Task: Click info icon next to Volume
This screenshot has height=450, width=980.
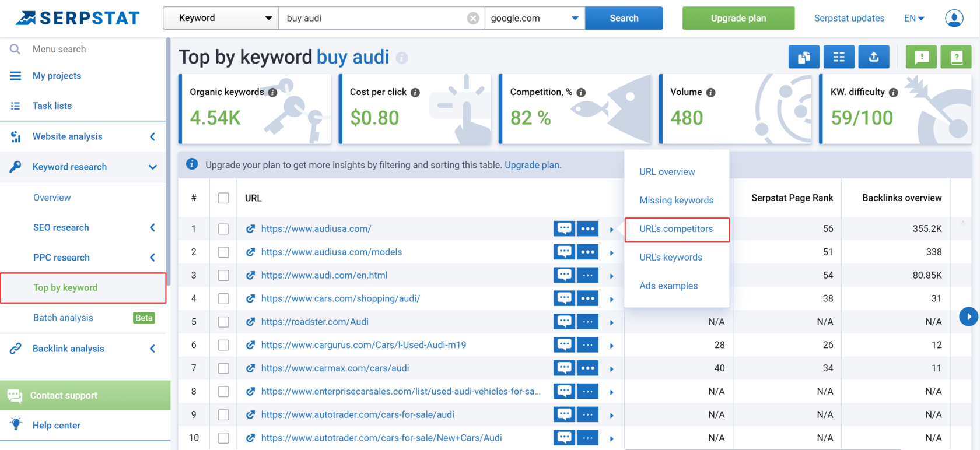Action: click(710, 93)
